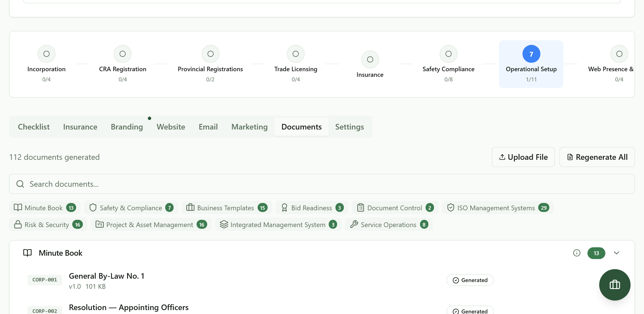This screenshot has height=314, width=644.
Task: Click the Minute Book filter book icon
Action: [18, 207]
